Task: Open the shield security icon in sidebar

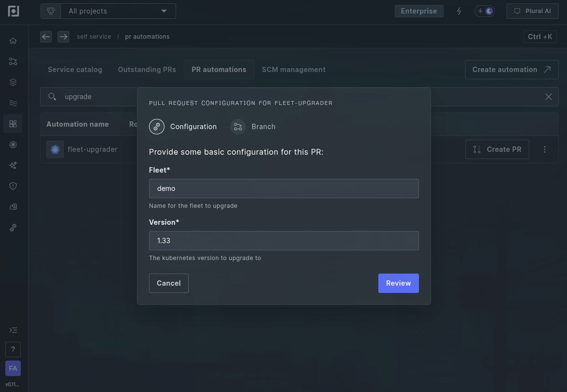Action: (13, 186)
